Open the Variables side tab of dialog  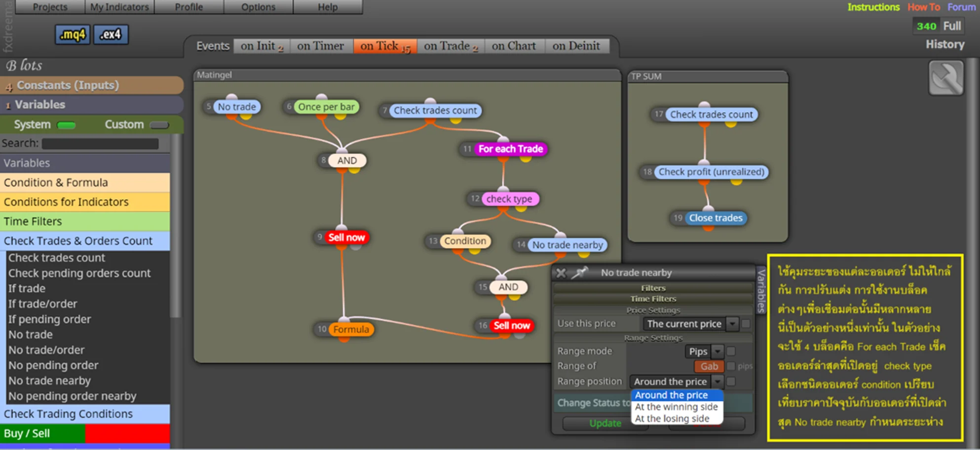click(x=761, y=290)
